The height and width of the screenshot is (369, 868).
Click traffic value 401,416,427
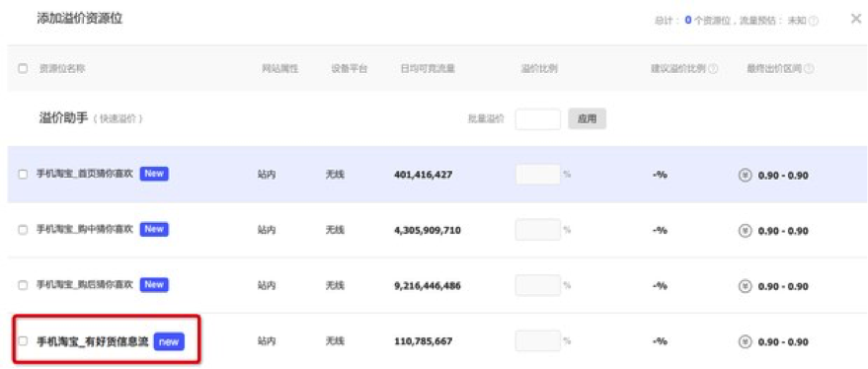pos(423,175)
